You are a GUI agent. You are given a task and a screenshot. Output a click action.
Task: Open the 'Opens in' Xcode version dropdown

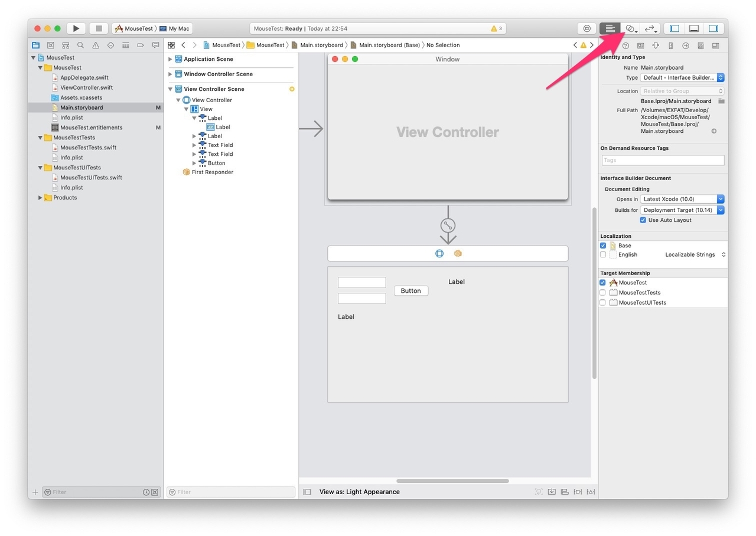pyautogui.click(x=682, y=200)
